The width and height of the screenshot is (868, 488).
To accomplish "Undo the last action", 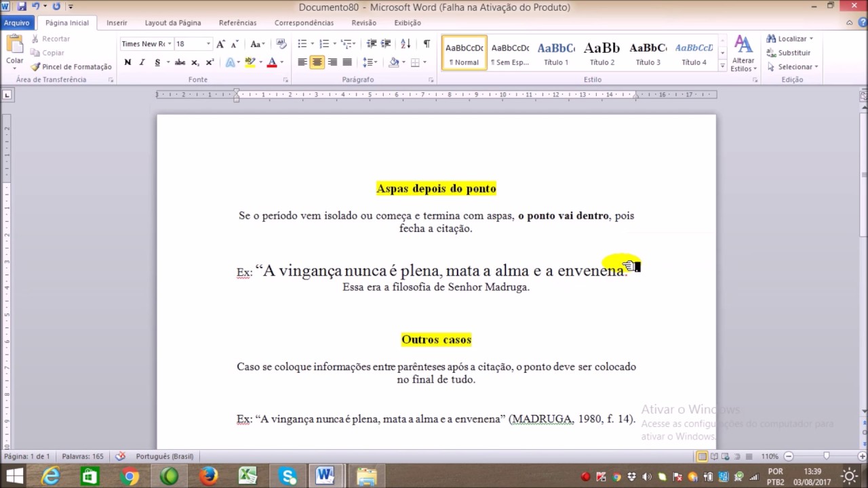I will click(x=36, y=7).
